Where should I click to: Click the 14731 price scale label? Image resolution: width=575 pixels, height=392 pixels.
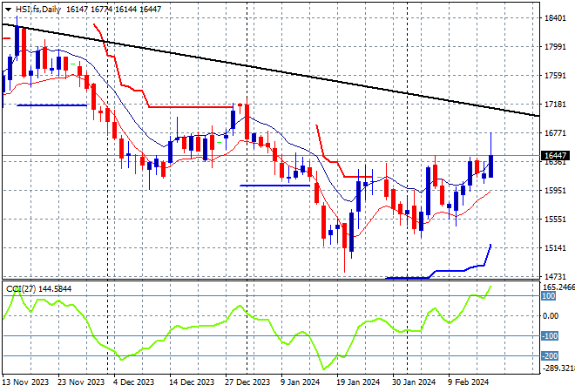tap(553, 277)
